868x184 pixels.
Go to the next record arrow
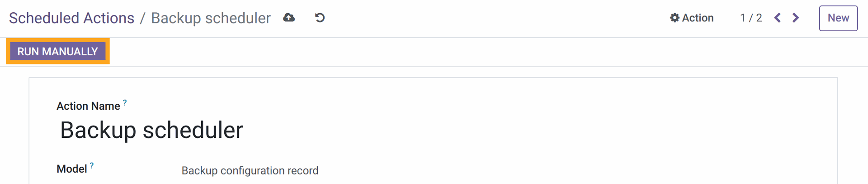point(796,18)
